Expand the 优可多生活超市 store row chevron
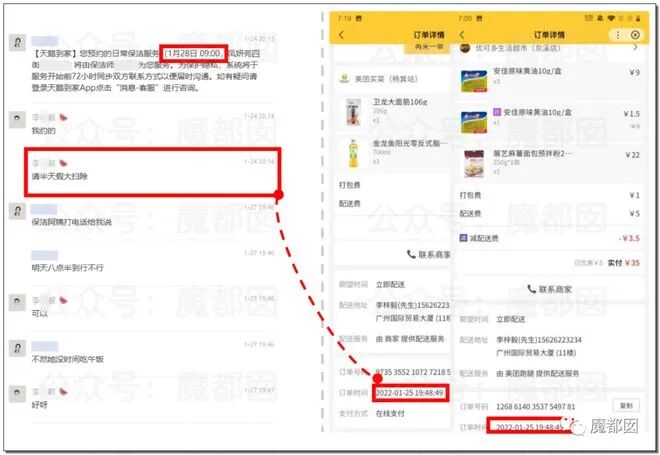This screenshot has width=660, height=455. (x=635, y=47)
